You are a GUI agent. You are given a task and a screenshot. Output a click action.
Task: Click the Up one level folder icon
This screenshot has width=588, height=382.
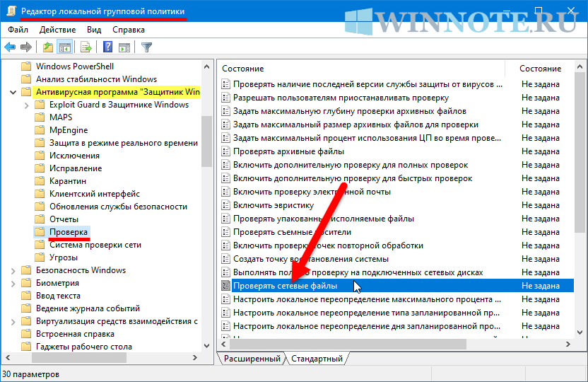click(47, 47)
